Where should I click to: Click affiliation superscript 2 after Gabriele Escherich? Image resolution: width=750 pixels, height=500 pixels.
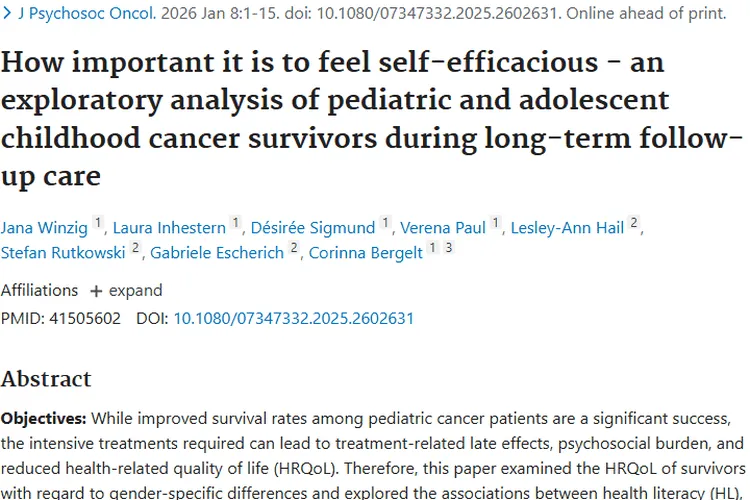point(294,248)
